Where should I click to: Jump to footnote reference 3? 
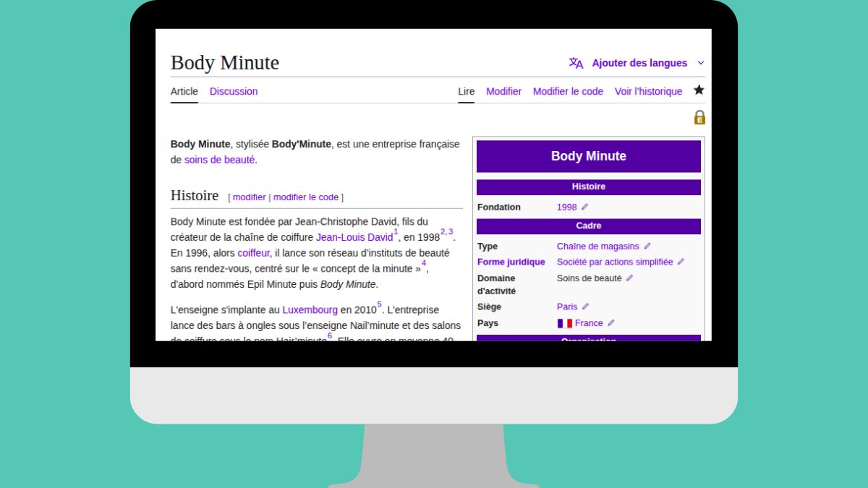point(451,232)
